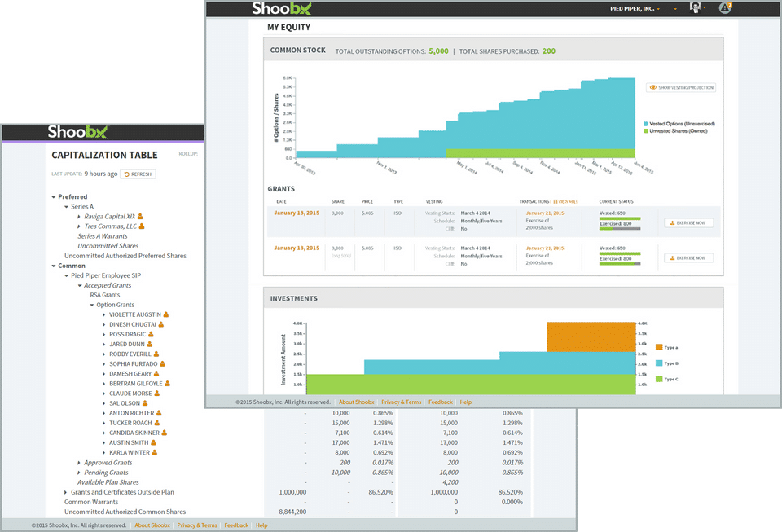Toggle Show Vesting Projection on the chart

[681, 87]
